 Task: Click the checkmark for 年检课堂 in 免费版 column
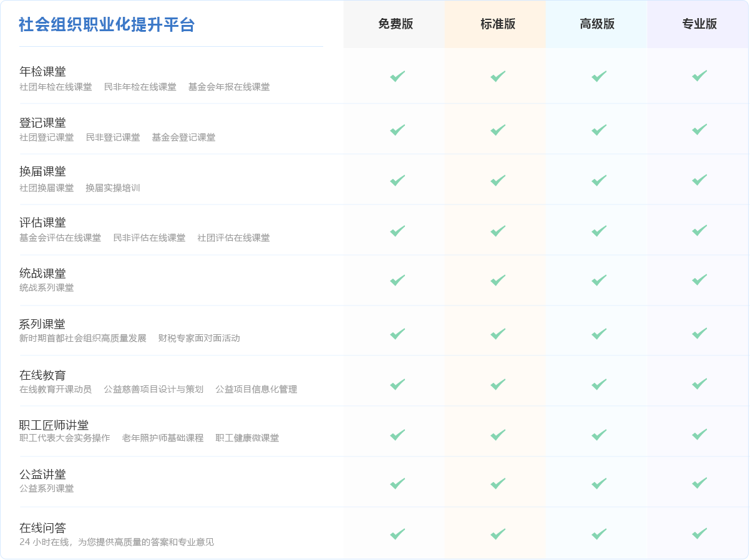396,76
